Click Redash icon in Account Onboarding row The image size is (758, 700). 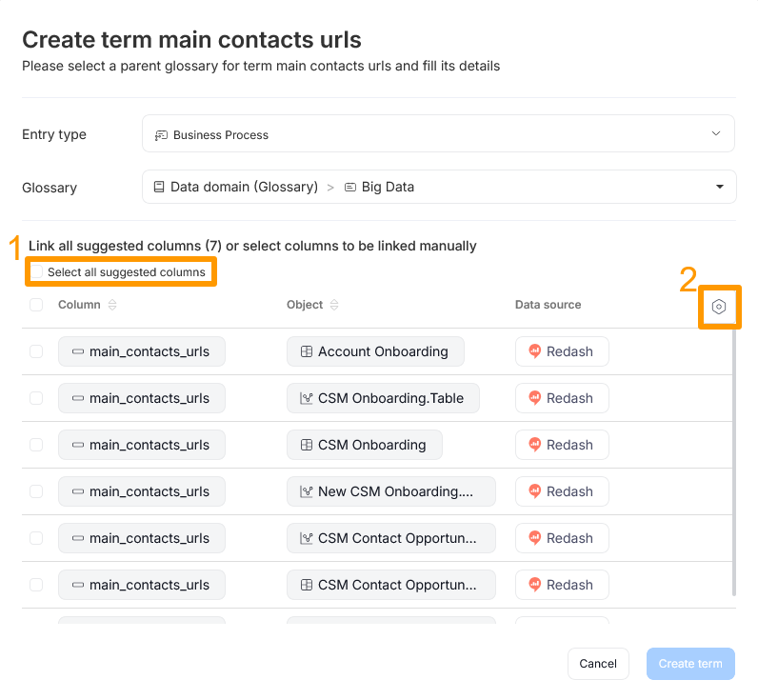[535, 351]
